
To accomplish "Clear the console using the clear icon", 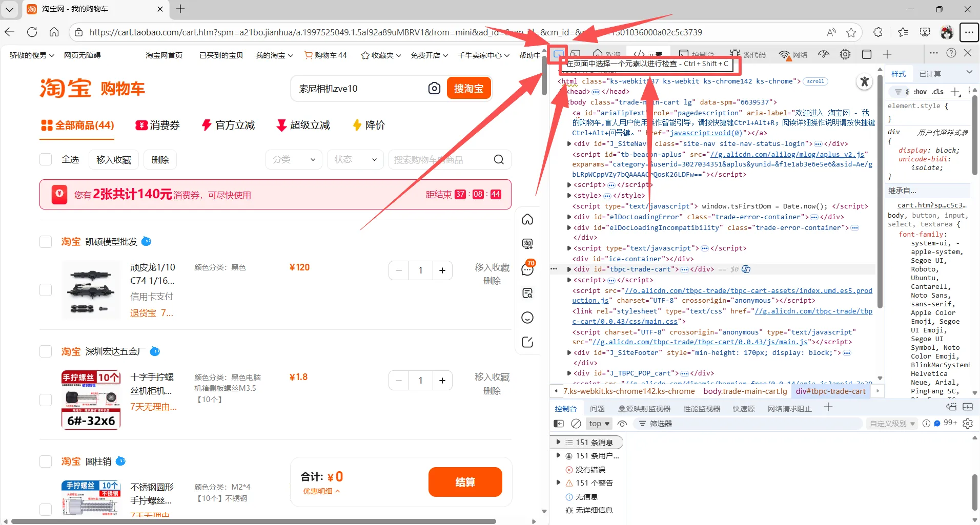I will click(x=576, y=424).
